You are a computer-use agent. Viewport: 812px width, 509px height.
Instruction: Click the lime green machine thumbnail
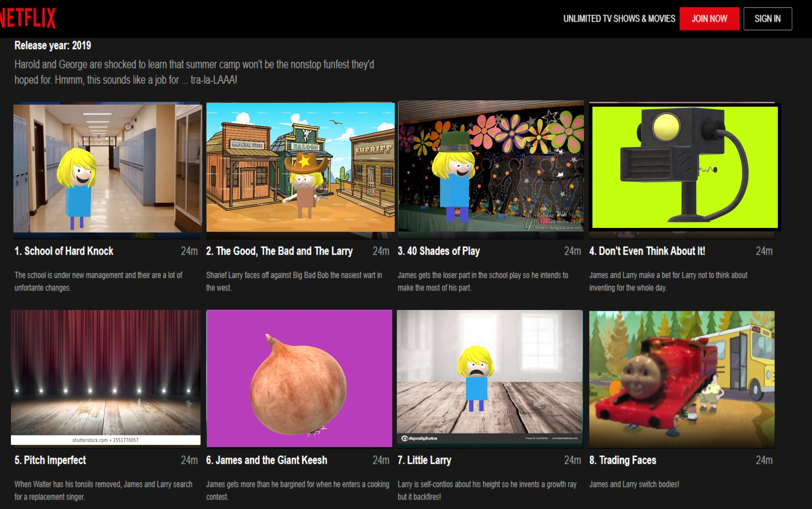(x=684, y=167)
